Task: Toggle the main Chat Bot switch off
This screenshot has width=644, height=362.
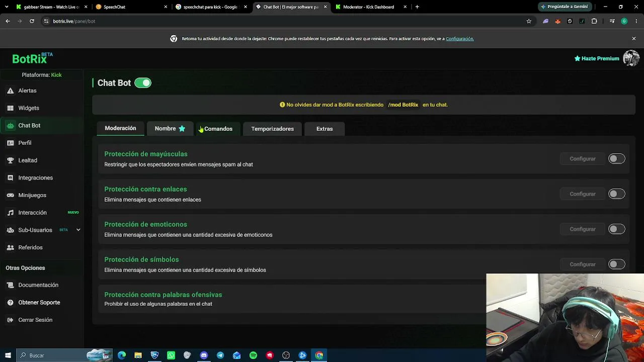Action: (143, 83)
